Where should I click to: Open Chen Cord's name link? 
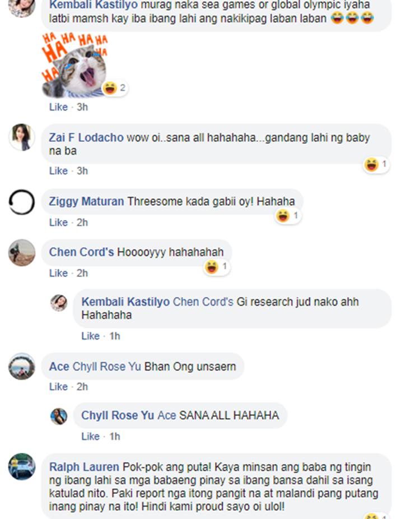coord(81,252)
